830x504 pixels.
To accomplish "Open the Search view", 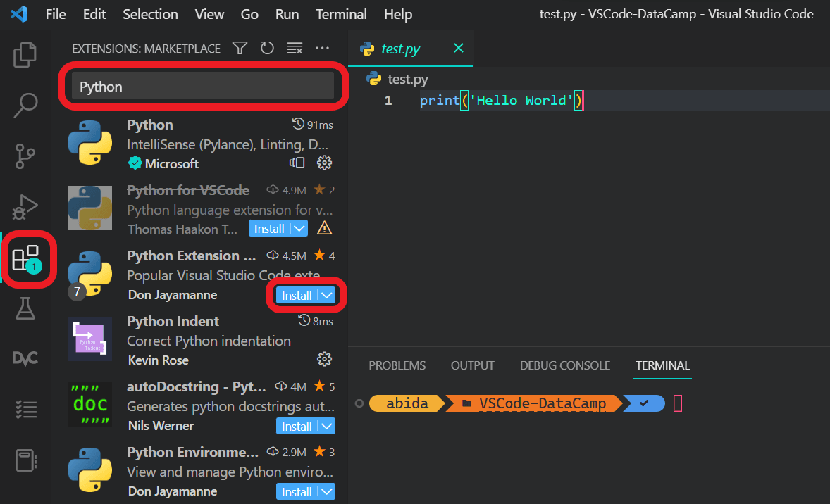I will [x=25, y=104].
